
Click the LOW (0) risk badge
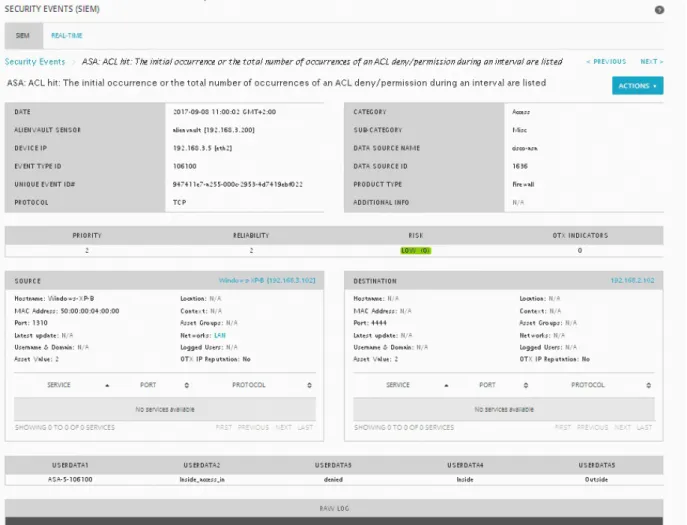[416, 251]
